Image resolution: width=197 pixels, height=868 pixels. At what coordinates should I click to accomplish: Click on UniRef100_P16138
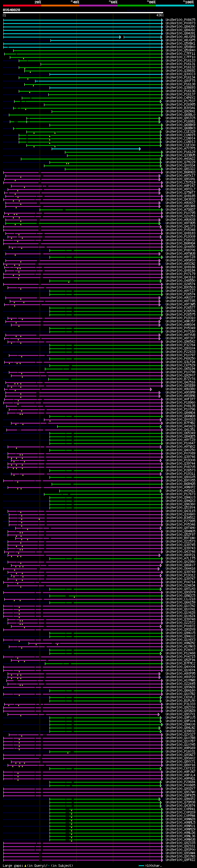[180, 84]
